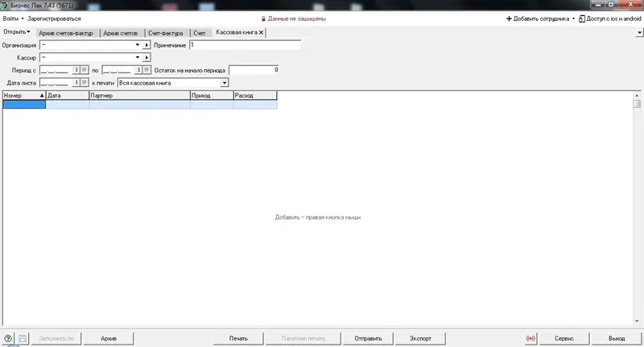The height and width of the screenshot is (347, 644).
Task: Click Данные не защищены warning
Action: pos(294,19)
